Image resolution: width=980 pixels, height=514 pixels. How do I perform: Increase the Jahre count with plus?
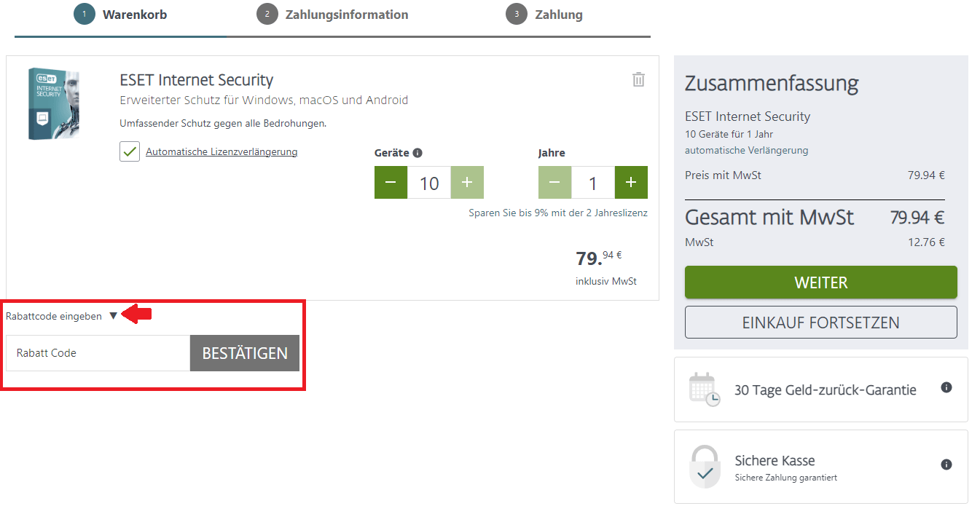[631, 183]
